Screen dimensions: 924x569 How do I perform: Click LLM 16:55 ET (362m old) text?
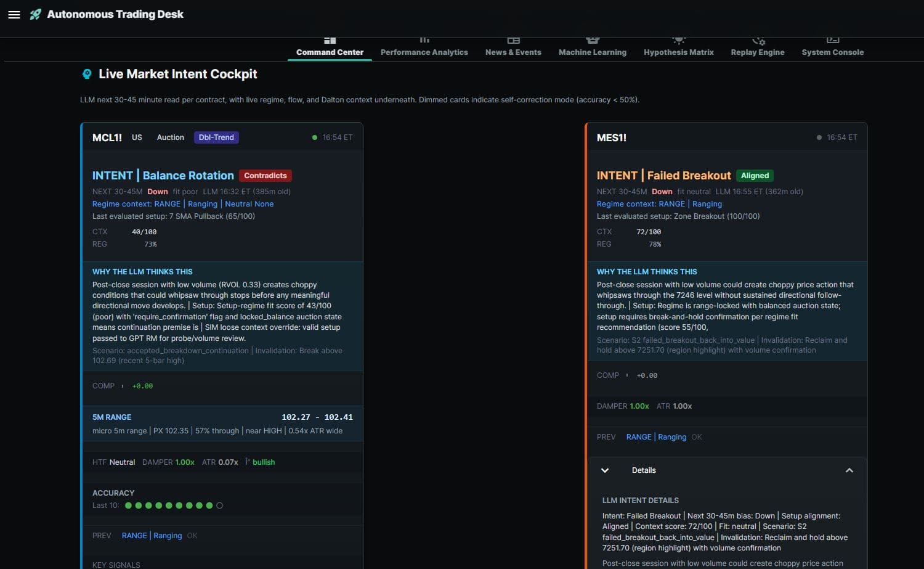759,192
